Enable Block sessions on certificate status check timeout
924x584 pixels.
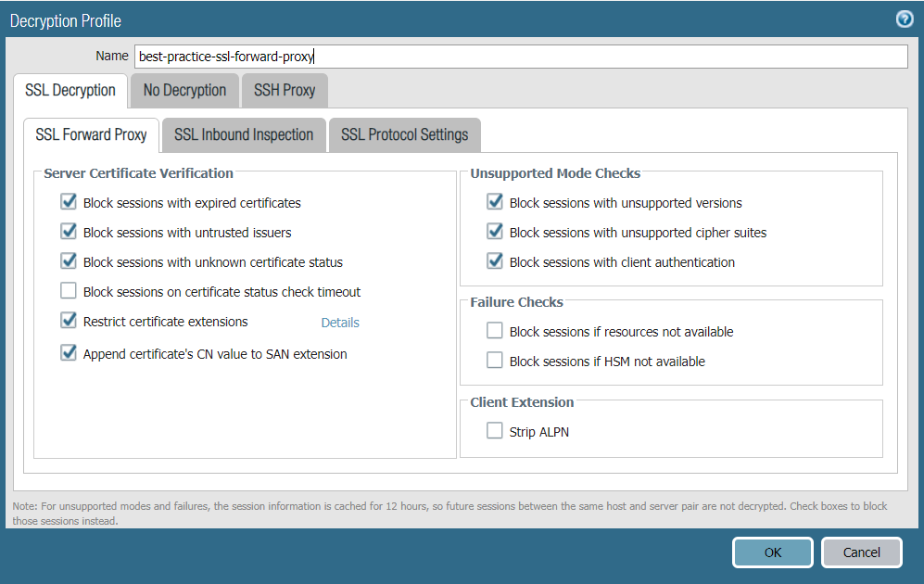[x=69, y=291]
